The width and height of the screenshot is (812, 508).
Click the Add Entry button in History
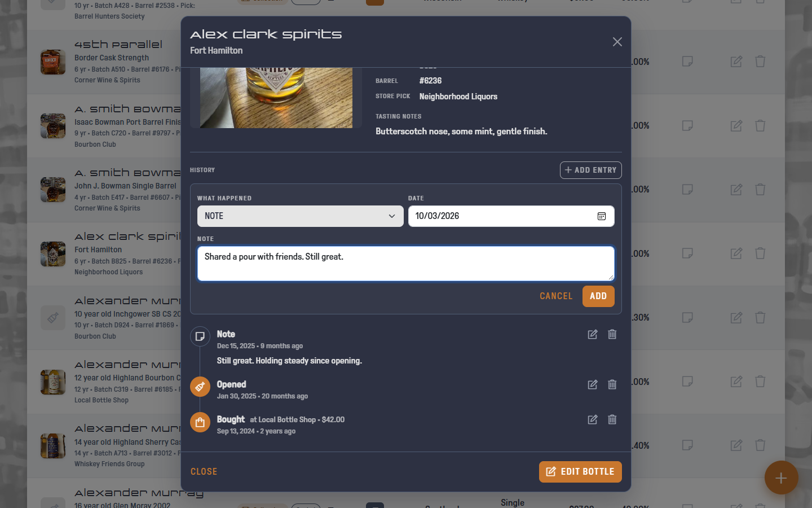[590, 170]
